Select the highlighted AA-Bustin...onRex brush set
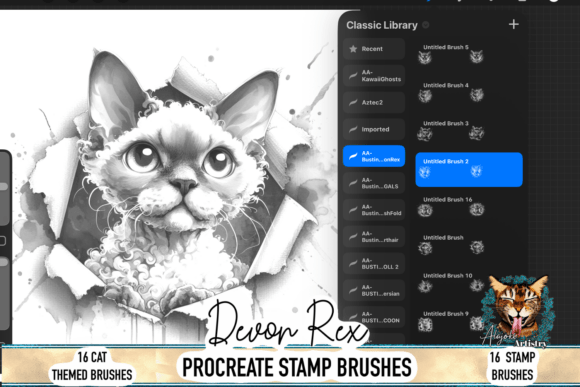 click(374, 156)
